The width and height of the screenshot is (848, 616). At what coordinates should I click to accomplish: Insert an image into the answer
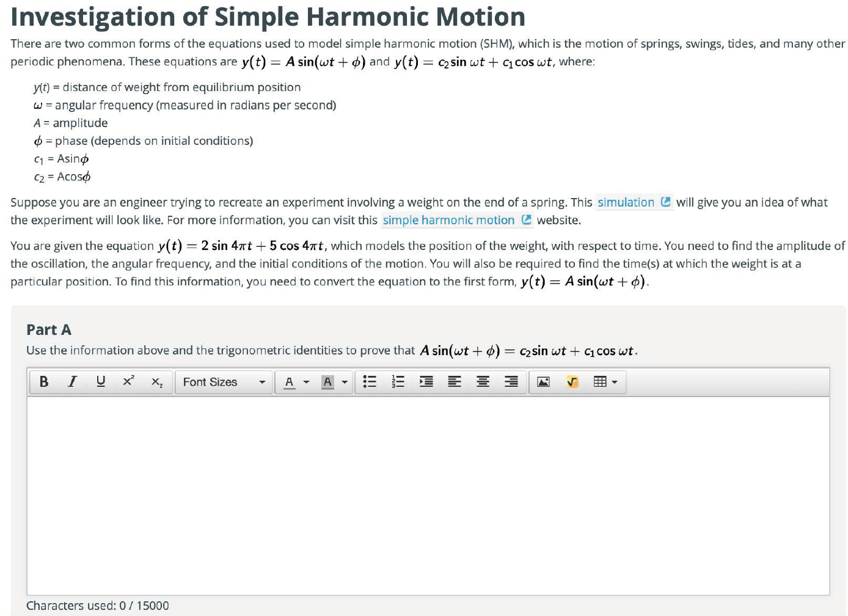click(x=543, y=382)
